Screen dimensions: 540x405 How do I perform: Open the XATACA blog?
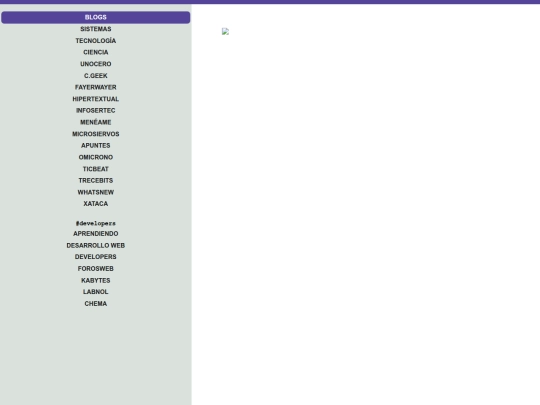95,204
